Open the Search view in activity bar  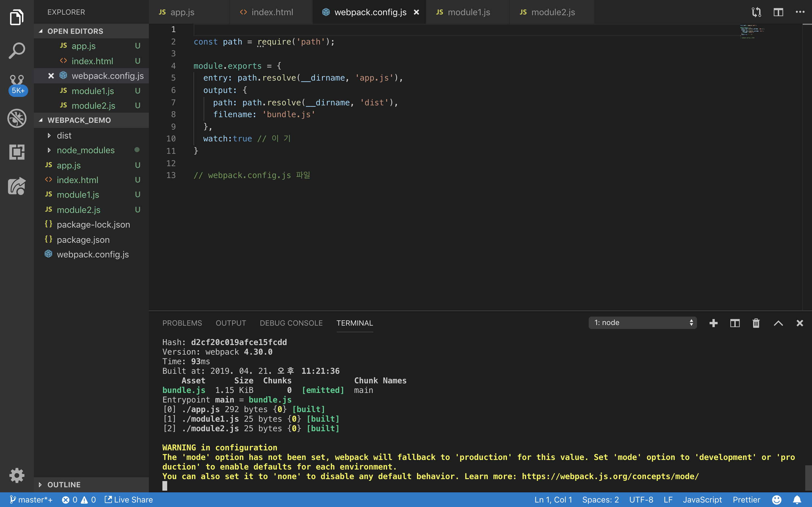[x=17, y=51]
